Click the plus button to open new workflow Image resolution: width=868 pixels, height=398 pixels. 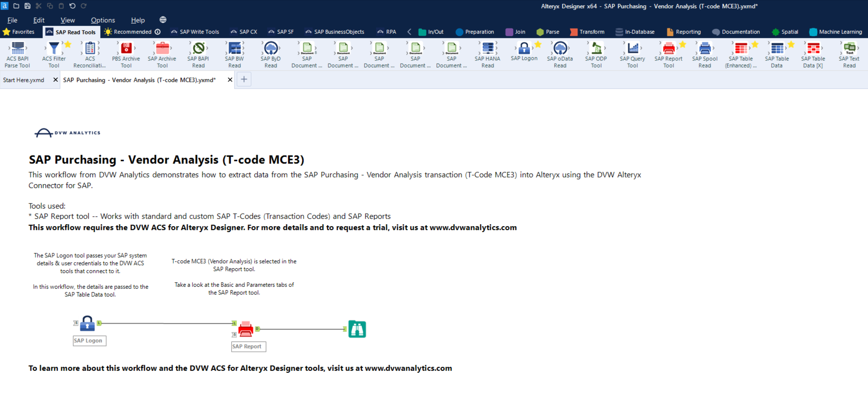pos(244,79)
